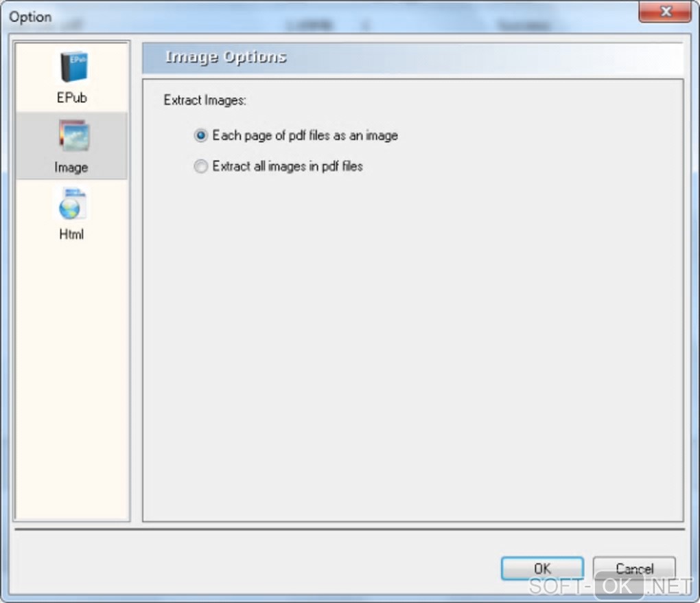
Task: Click empty space in the category sidebar list
Action: [72, 380]
